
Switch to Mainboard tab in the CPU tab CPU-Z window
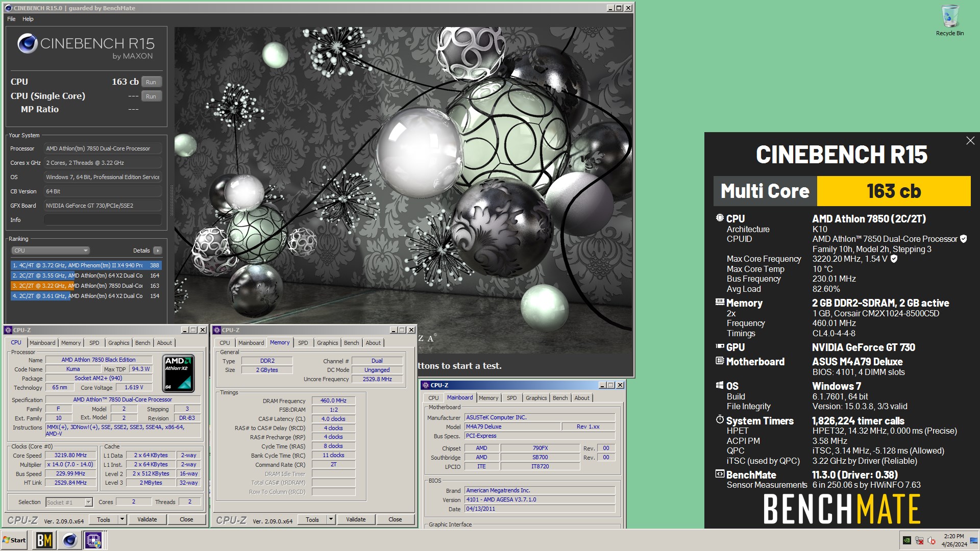(x=42, y=343)
